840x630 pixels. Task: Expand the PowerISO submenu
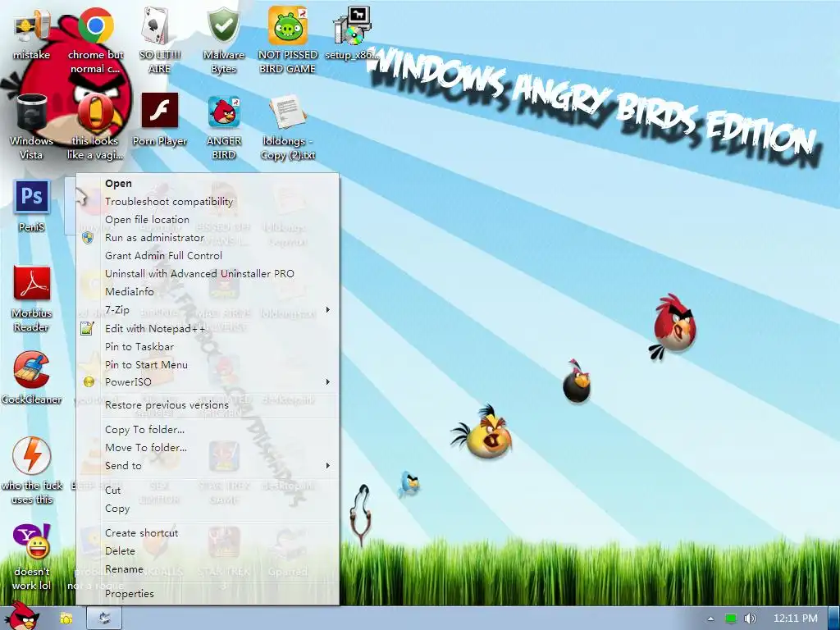coord(208,382)
